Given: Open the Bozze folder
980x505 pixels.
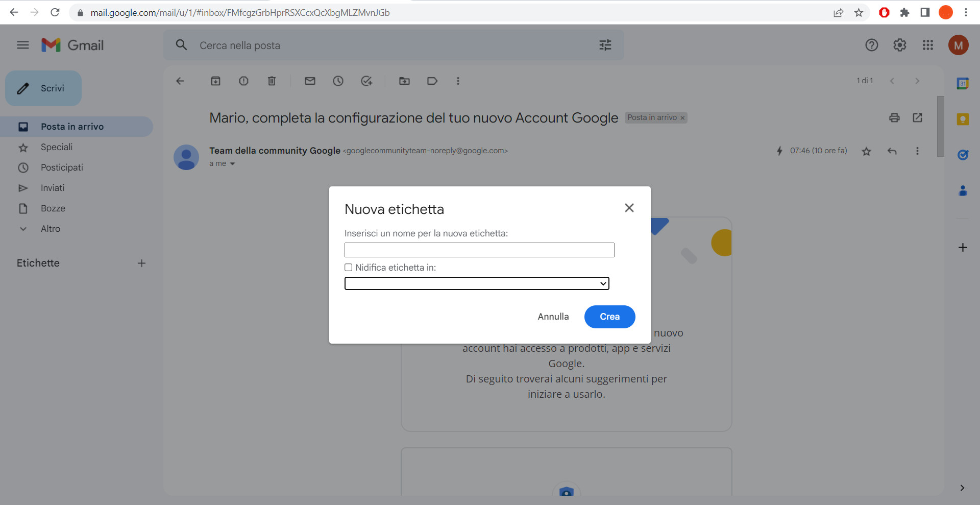Looking at the screenshot, I should (x=53, y=208).
